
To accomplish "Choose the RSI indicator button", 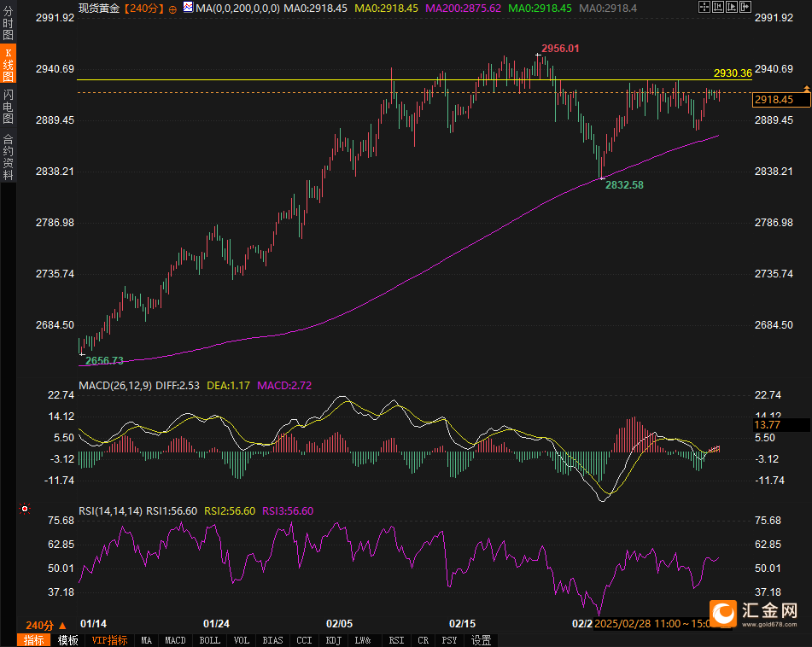I will 396,640.
